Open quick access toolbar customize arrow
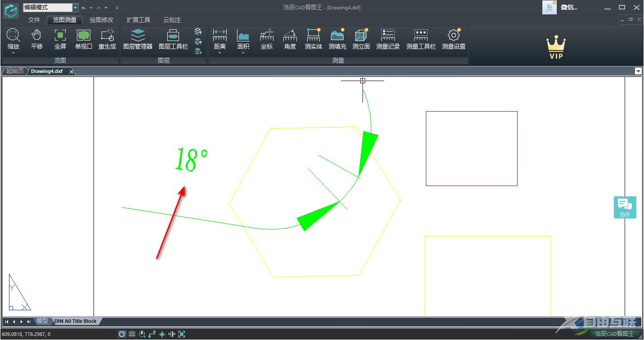The image size is (644, 340). (117, 8)
